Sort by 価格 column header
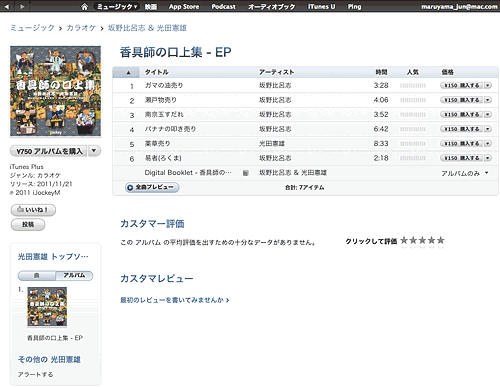 [x=447, y=72]
